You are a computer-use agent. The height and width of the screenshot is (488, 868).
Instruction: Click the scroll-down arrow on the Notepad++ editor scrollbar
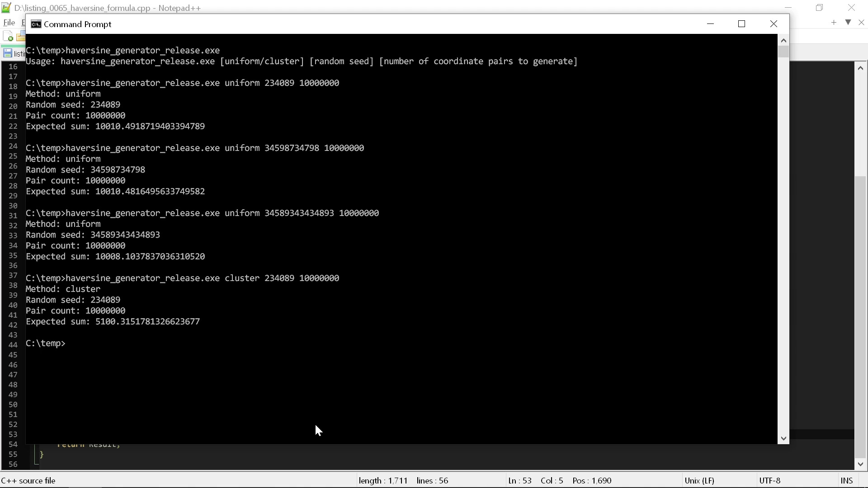coord(861,464)
